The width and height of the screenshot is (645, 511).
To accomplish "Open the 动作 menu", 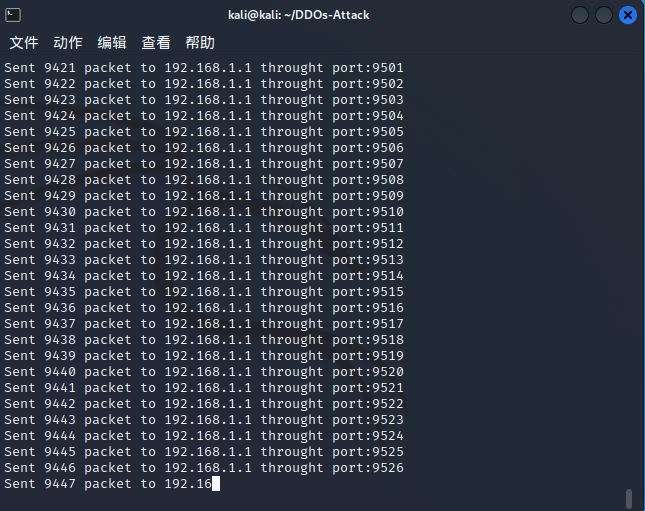I will pos(68,42).
